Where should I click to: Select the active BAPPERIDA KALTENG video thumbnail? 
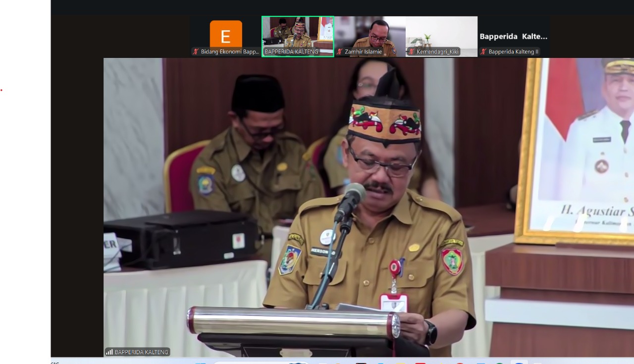tap(298, 33)
